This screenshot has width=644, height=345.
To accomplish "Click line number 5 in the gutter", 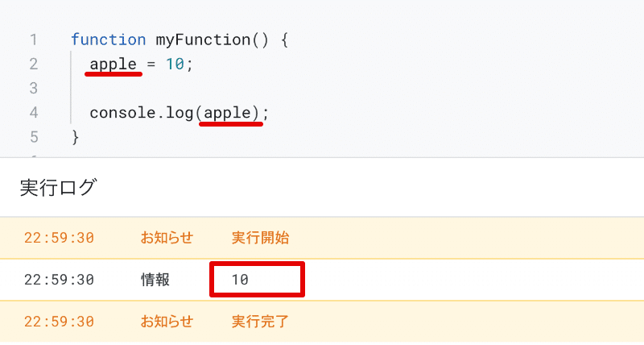I will coord(34,137).
